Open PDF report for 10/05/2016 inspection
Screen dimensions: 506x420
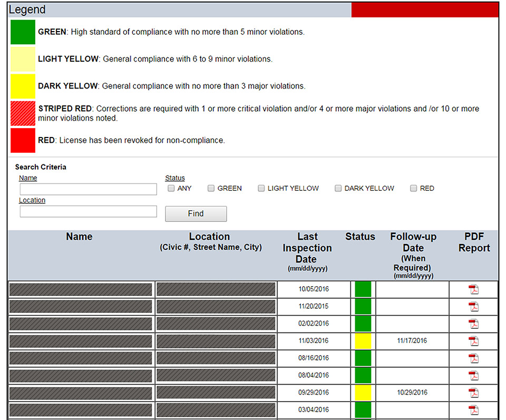[473, 289]
